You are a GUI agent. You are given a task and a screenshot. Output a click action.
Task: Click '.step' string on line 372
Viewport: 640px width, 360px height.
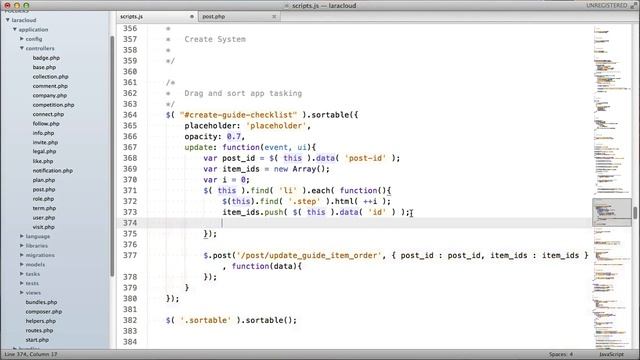click(304, 202)
